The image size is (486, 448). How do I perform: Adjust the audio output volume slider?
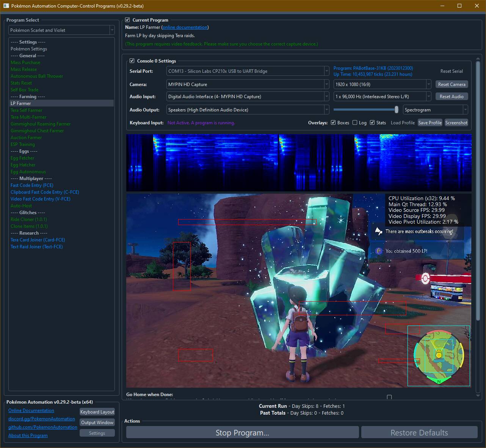coord(396,110)
